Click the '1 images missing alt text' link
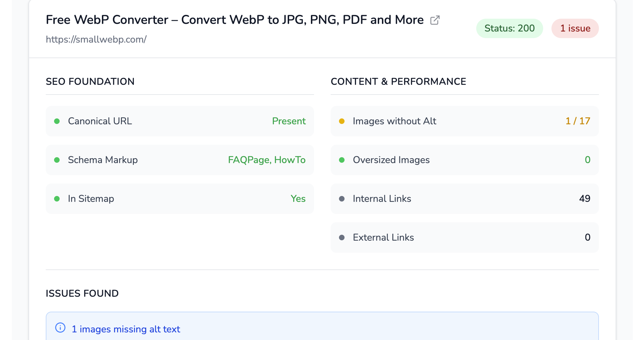This screenshot has height=340, width=644. [125, 329]
